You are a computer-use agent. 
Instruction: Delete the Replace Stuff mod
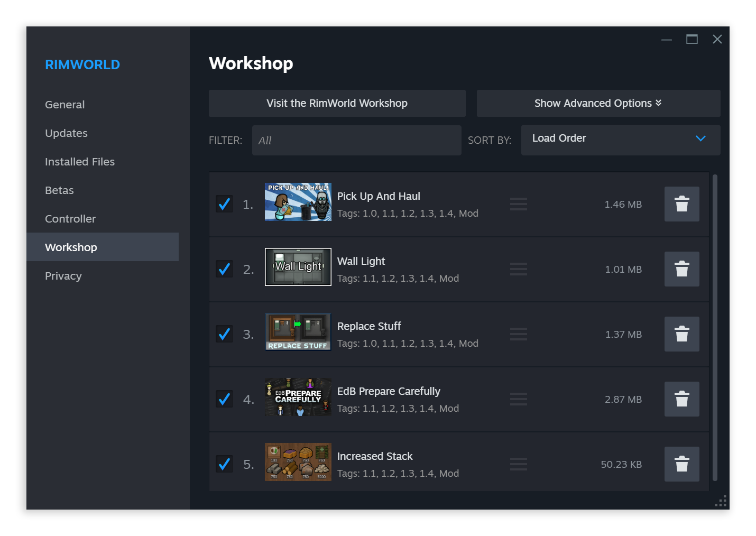(681, 334)
